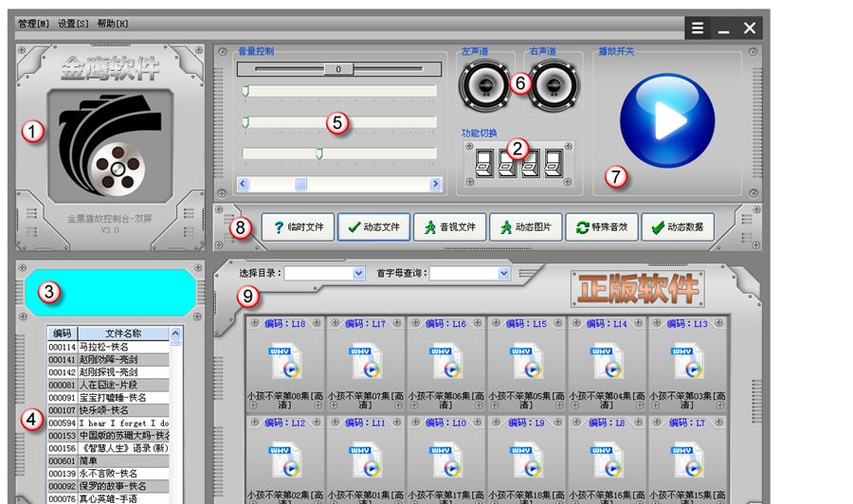Flip the fourth switch in 功能切换
Image resolution: width=853 pixels, height=504 pixels.
[x=554, y=163]
